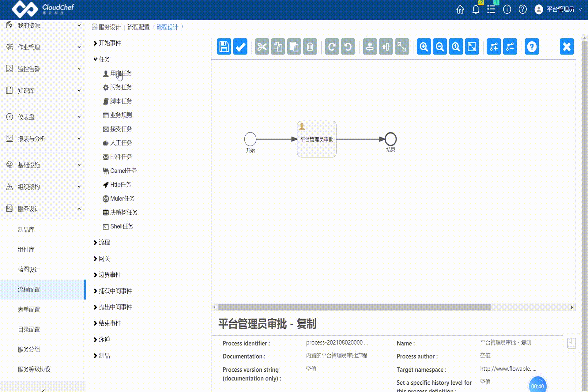Viewport: 588px width, 392px height.
Task: Open notifications bell icon
Action: tap(476, 9)
